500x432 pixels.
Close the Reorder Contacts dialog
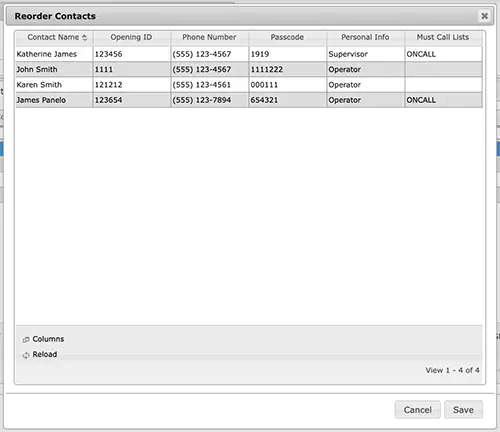[484, 16]
